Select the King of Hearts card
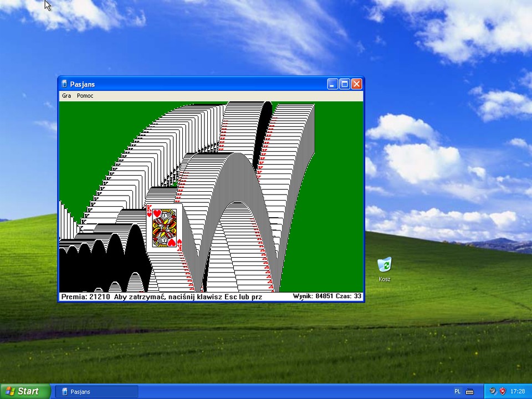532x399 pixels. (165, 227)
